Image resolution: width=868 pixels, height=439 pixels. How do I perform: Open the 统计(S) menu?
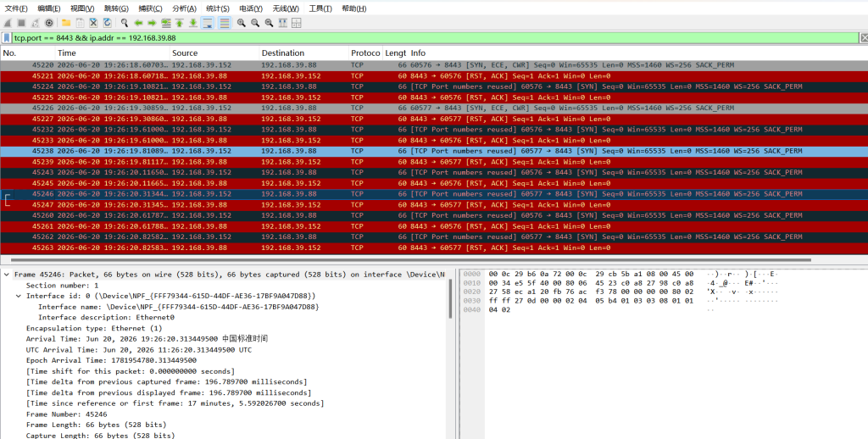point(218,8)
